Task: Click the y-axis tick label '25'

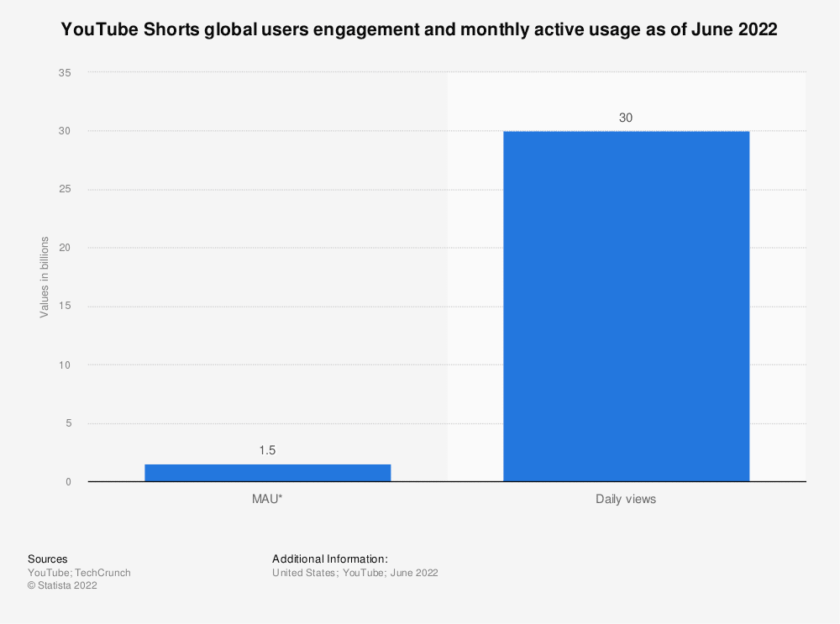Action: tap(65, 190)
